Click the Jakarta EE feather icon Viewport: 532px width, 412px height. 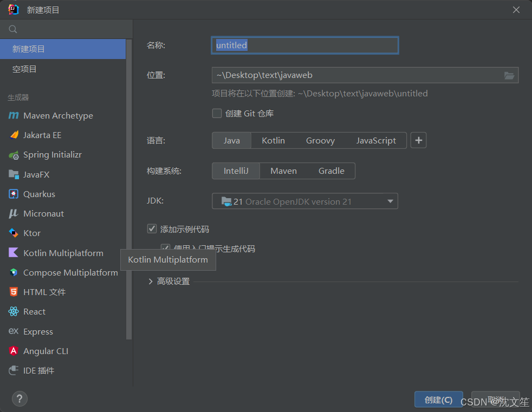point(14,135)
